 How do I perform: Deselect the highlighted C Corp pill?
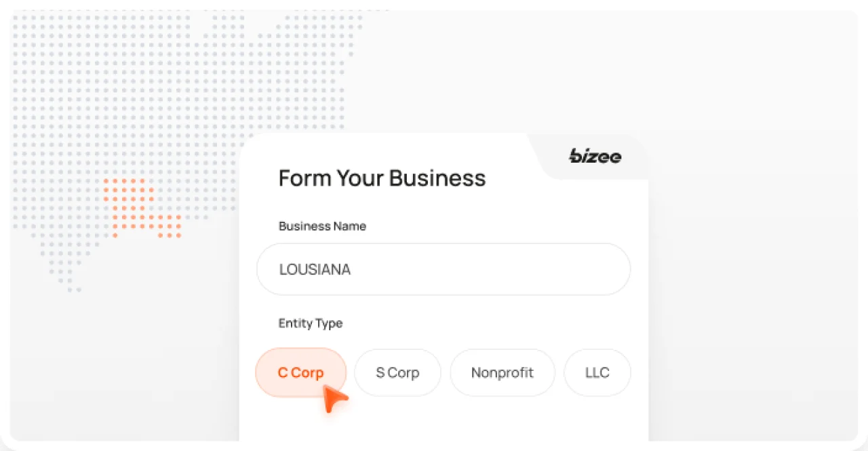tap(300, 372)
